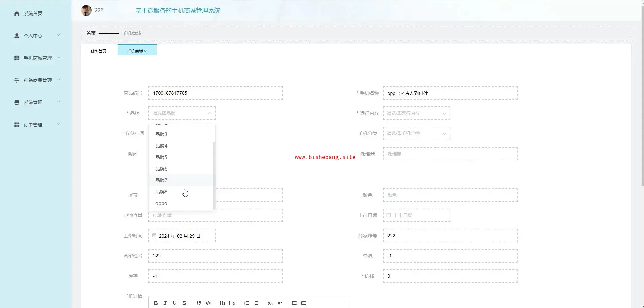Viewport: 644px width, 308px height.
Task: Increase indent in editor
Action: 304,303
